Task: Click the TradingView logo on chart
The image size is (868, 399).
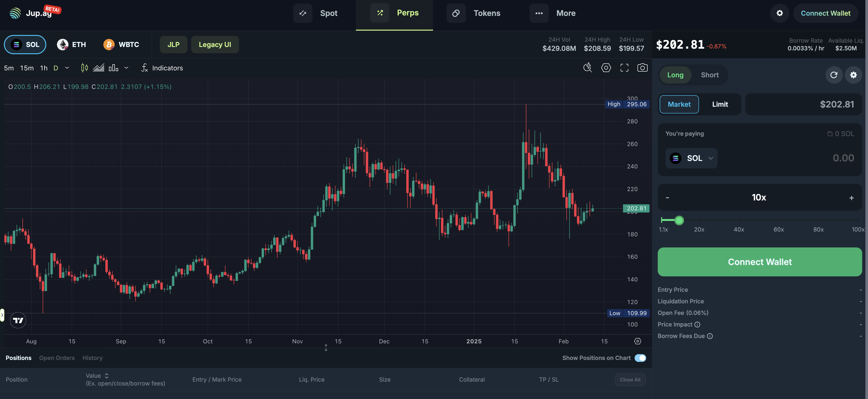Action: tap(18, 320)
